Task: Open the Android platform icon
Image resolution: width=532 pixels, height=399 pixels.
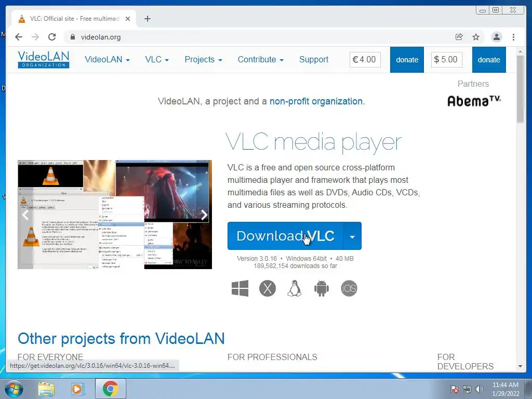Action: pos(321,288)
